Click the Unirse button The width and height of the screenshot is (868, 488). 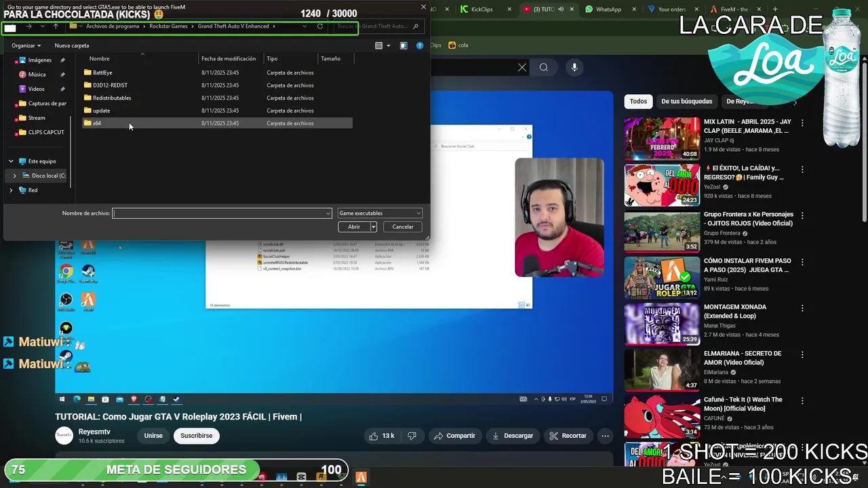[153, 436]
